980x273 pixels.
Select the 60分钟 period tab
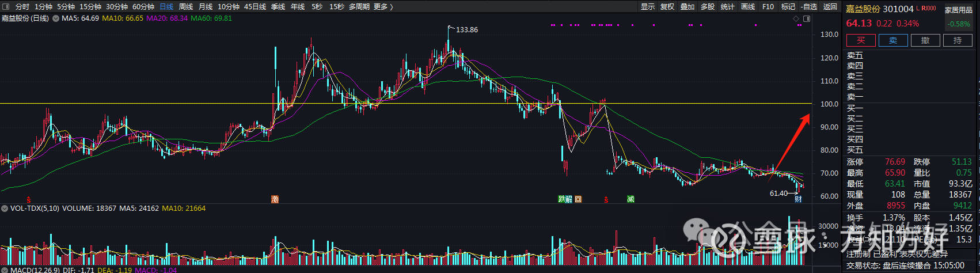pyautogui.click(x=143, y=6)
